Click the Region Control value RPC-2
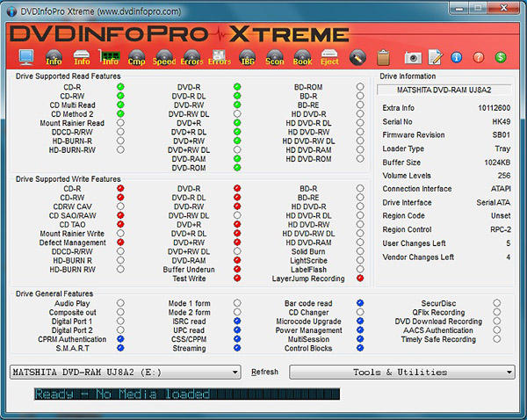527x420 pixels. point(501,229)
